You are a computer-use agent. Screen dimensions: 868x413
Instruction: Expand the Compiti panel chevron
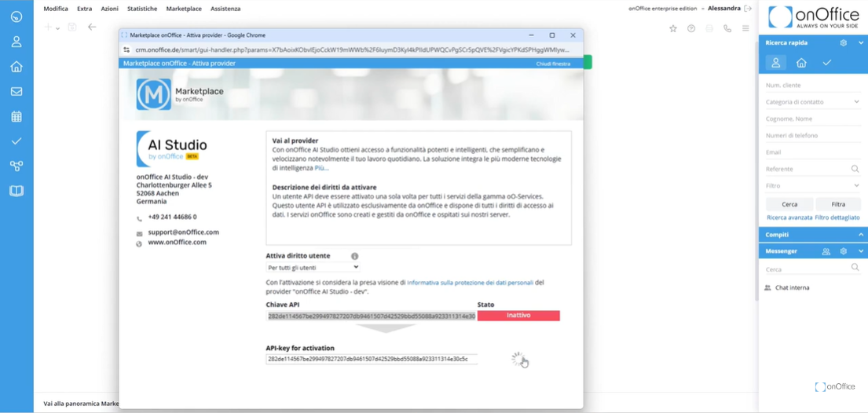point(860,235)
